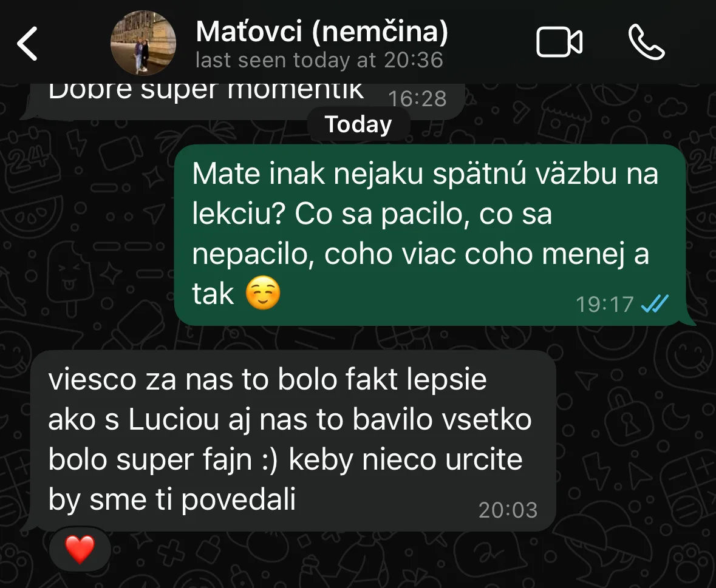Tap the text by sme ti povedali
Image resolution: width=716 pixels, height=588 pixels.
[172, 500]
